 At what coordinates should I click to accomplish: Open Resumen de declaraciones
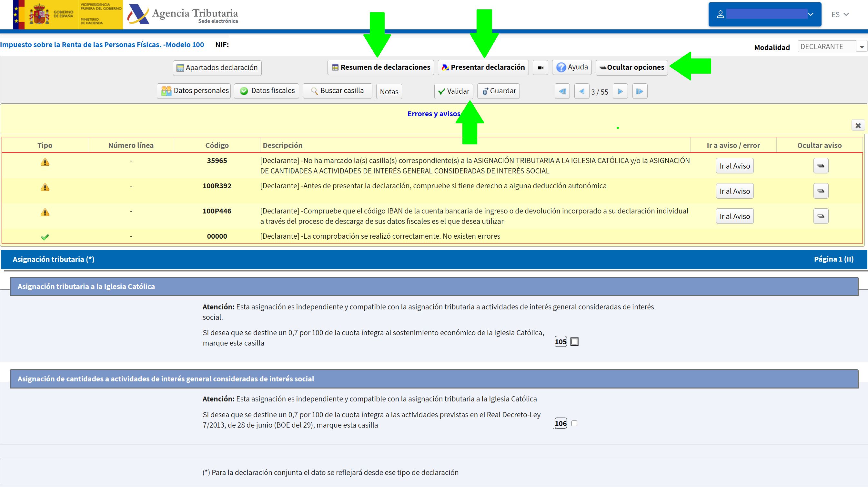click(x=380, y=67)
